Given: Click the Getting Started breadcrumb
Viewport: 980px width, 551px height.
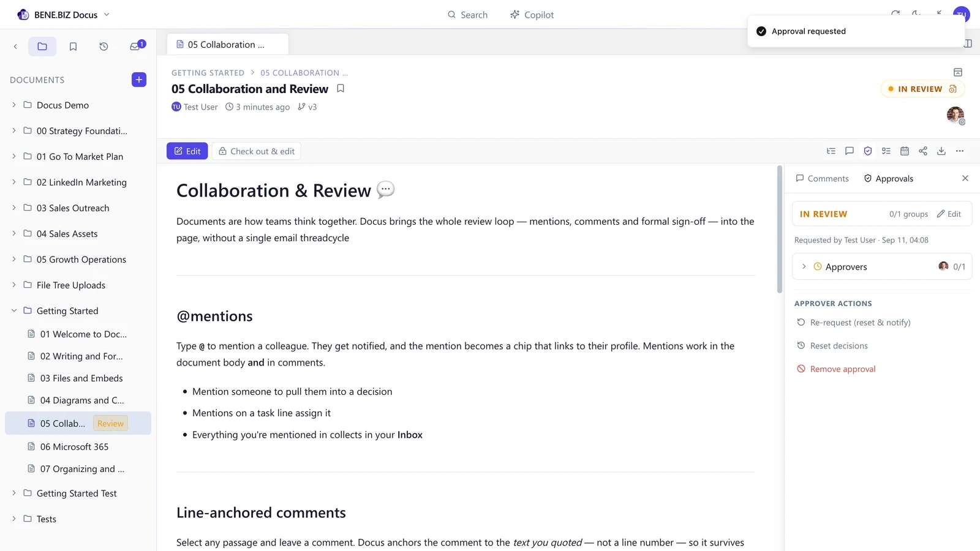Looking at the screenshot, I should tap(208, 73).
